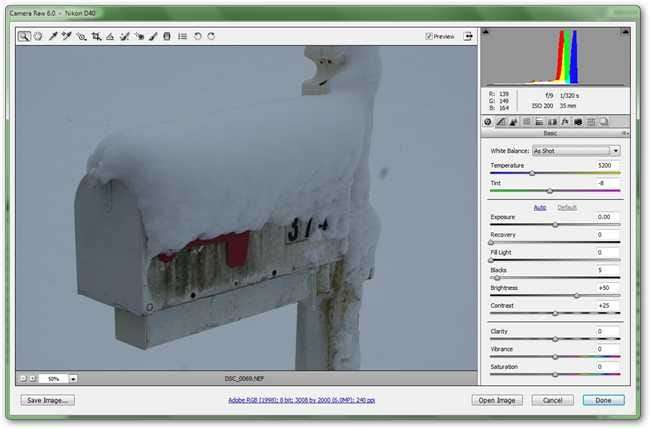
Task: Switch to the Tone Curve tab
Action: pyautogui.click(x=501, y=121)
